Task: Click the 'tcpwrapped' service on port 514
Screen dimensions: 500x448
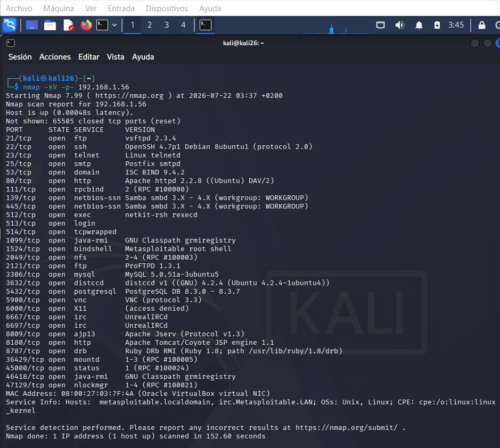Action: pyautogui.click(x=95, y=232)
